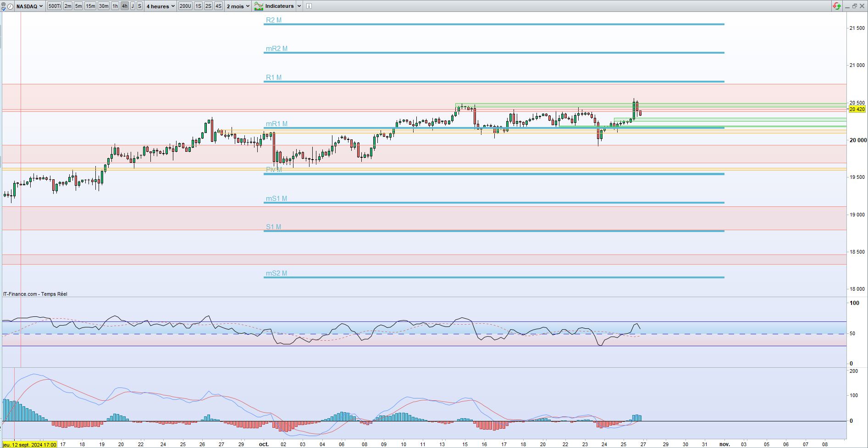Toggle the 15m timeframe button
The height and width of the screenshot is (448, 868).
tap(90, 6)
